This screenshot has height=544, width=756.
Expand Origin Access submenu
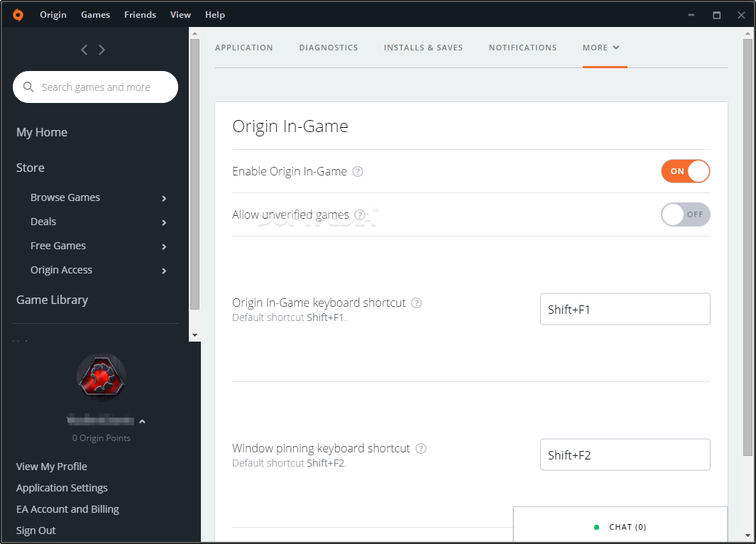point(164,271)
